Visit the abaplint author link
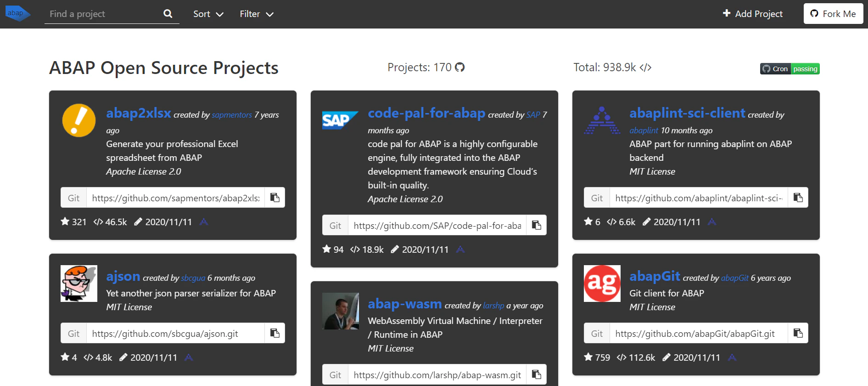 [x=644, y=131]
